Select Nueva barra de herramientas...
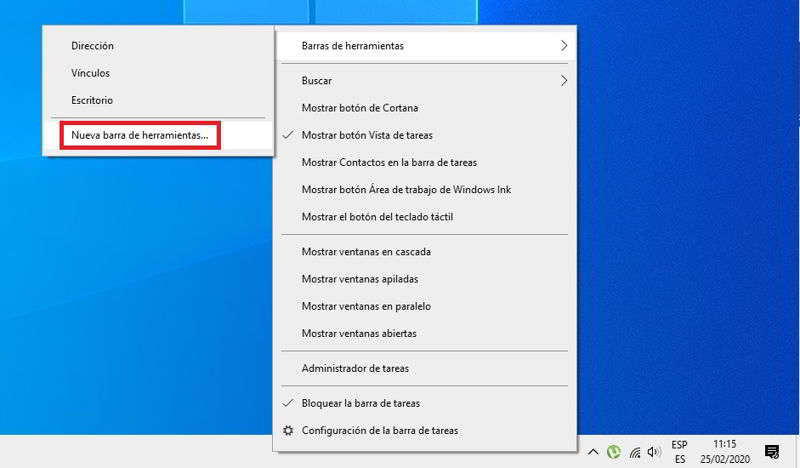 tap(140, 135)
